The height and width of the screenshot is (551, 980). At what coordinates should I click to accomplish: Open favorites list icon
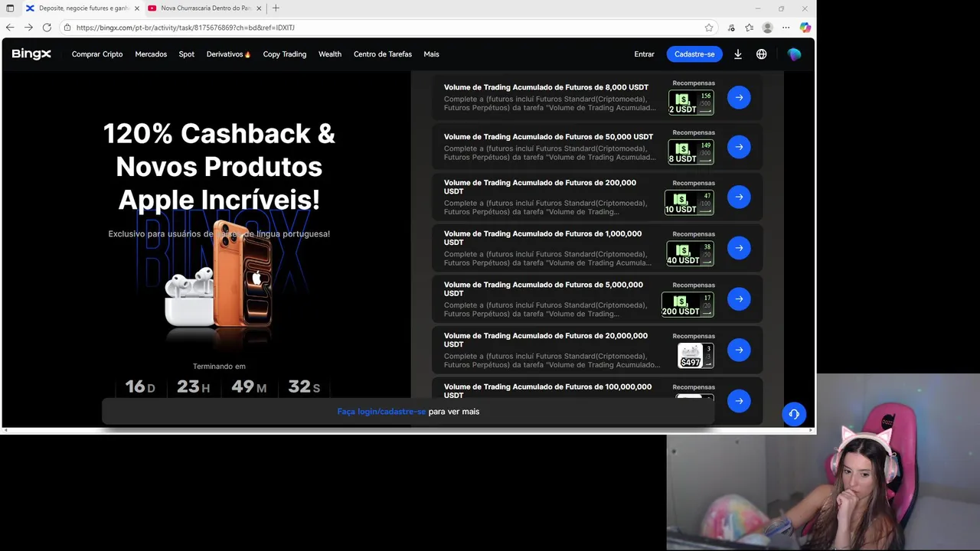click(x=750, y=28)
